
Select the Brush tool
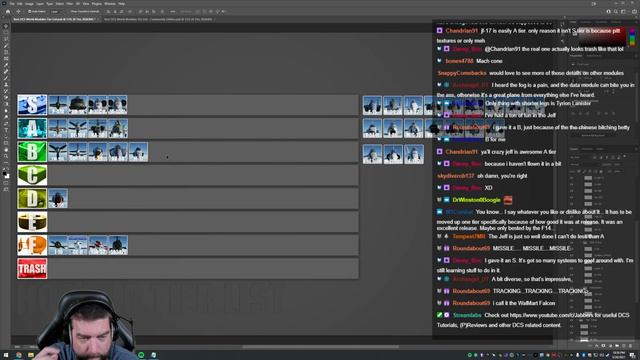pyautogui.click(x=6, y=78)
